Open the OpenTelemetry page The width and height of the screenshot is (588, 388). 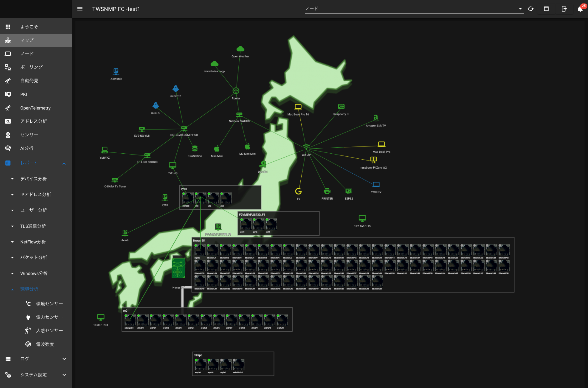pos(36,108)
